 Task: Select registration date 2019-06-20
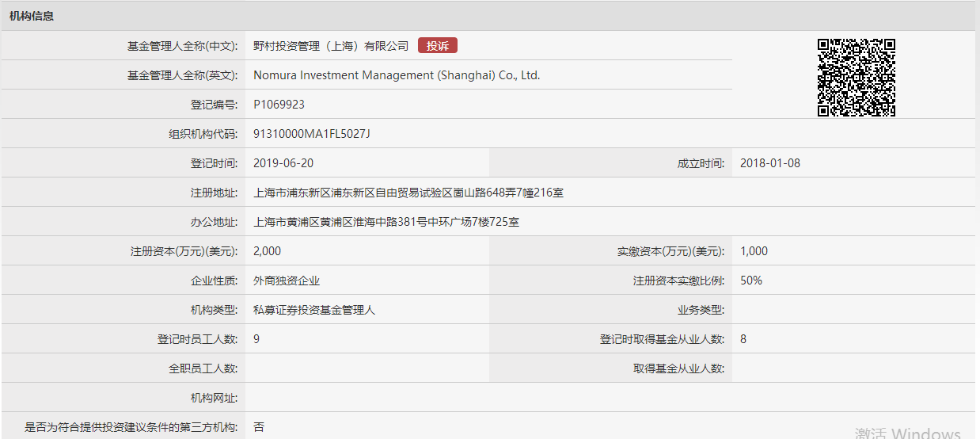[283, 163]
